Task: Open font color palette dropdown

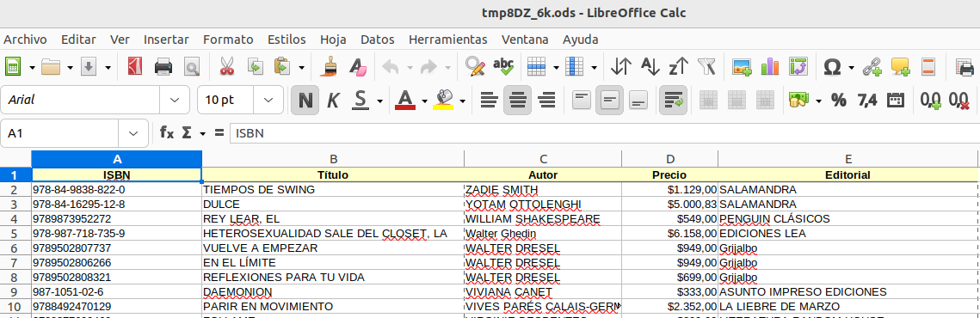Action: coord(424,101)
